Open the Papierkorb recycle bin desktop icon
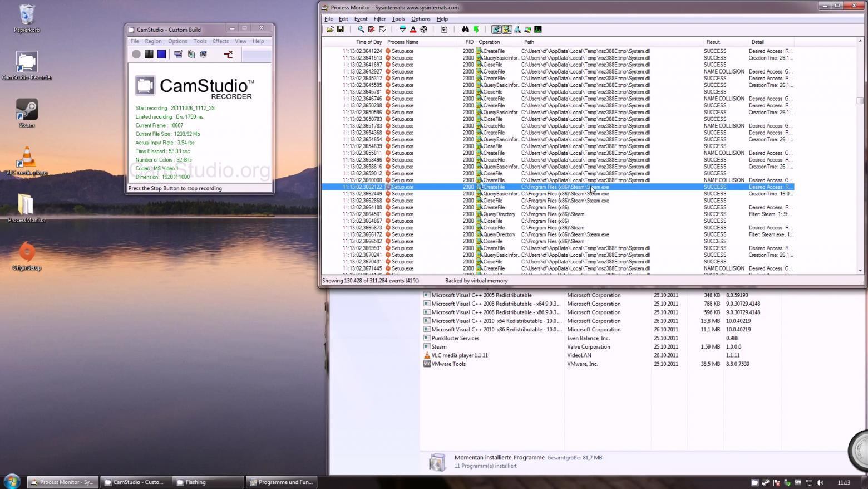This screenshot has height=489, width=868. tap(27, 18)
